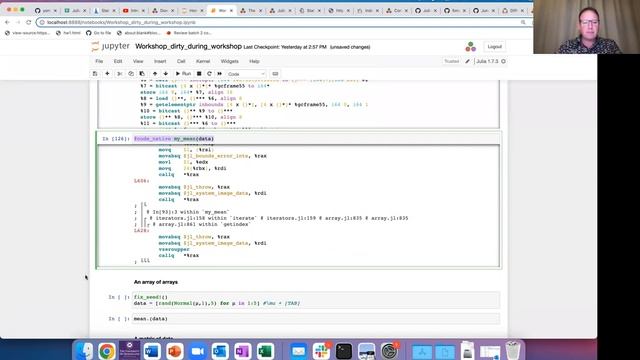Restart the kernel with the circular arrow
Image resolution: width=640 pixels, height=360 pixels.
point(209,74)
